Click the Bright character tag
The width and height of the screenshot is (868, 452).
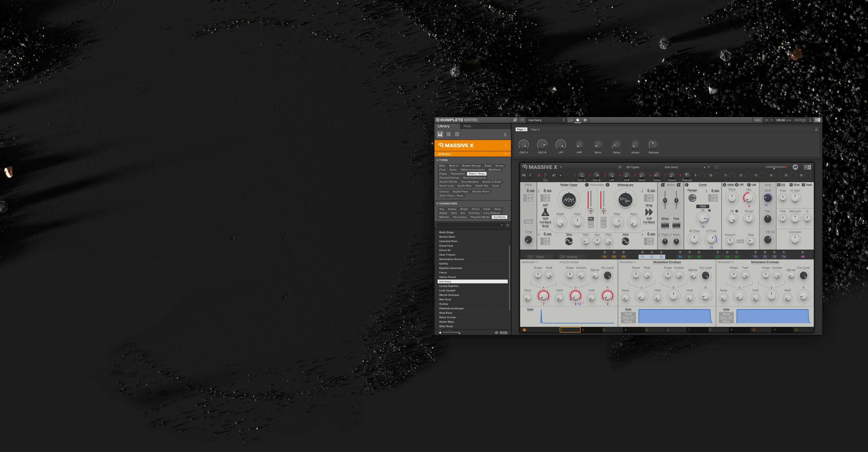(464, 209)
